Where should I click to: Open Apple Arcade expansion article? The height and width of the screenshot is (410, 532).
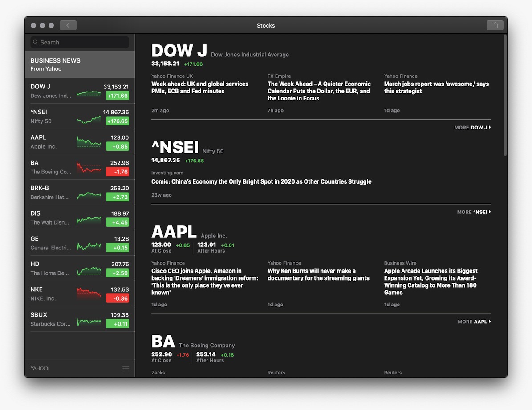pyautogui.click(x=431, y=281)
